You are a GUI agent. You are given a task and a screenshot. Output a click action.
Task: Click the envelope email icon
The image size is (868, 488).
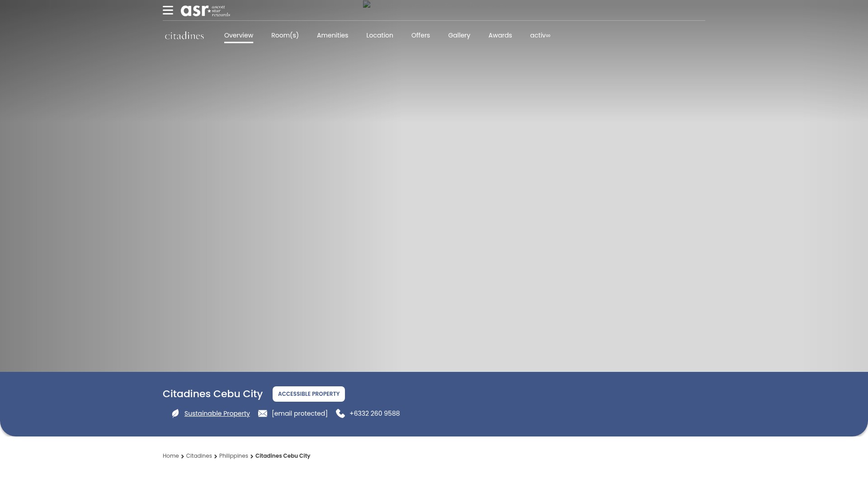pyautogui.click(x=263, y=413)
